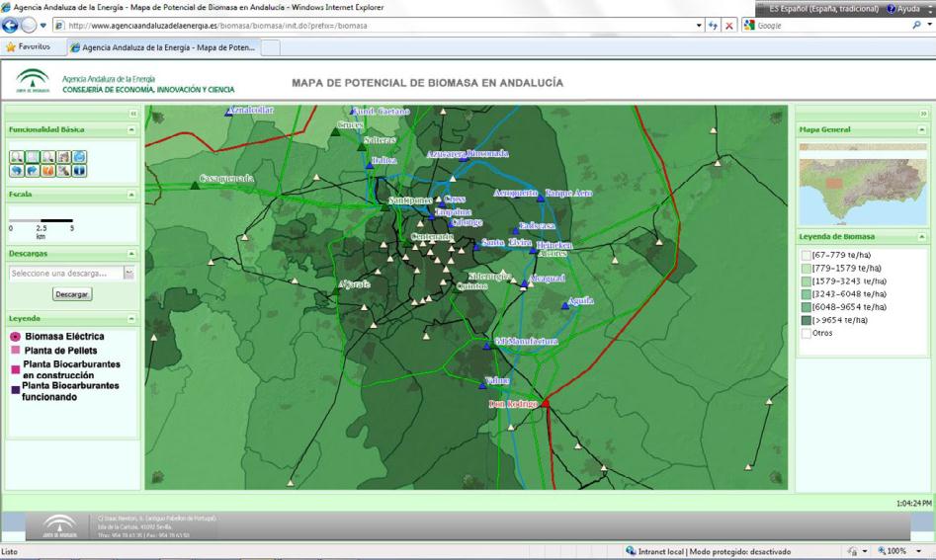The image size is (936, 560).
Task: Switch to the Agencia Andaluza de la Energía tab
Action: (x=163, y=47)
